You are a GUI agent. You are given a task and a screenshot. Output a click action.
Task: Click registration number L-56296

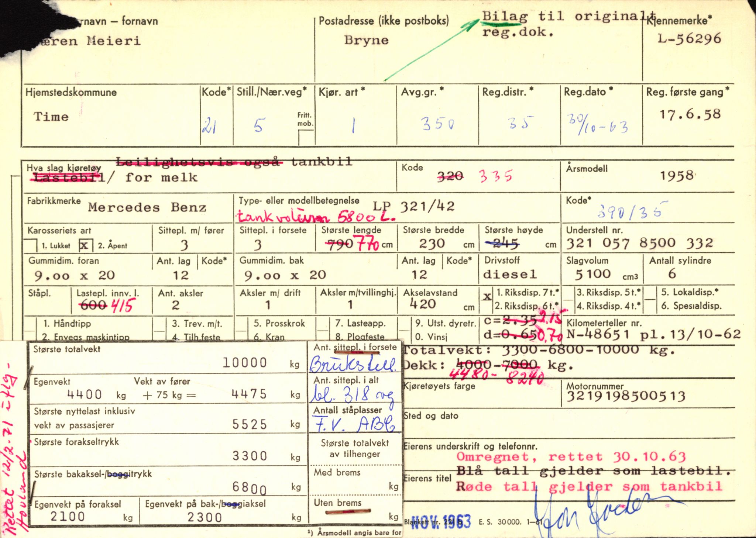[689, 39]
